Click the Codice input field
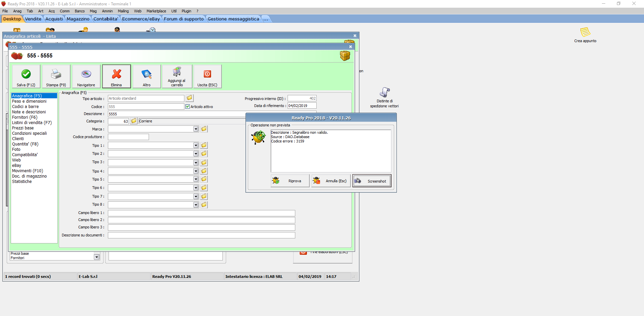 [x=146, y=107]
